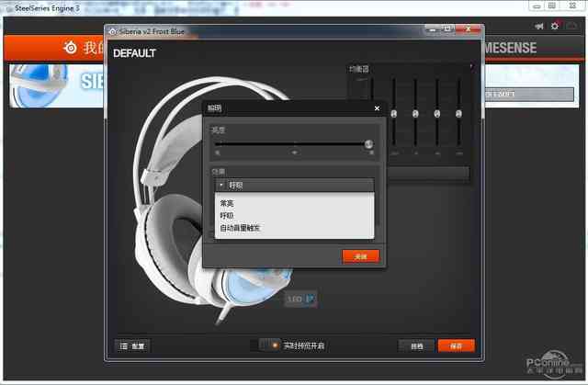This screenshot has height=385, width=588.
Task: Adjust the brightness slider knob in the dialog
Action: tap(368, 144)
